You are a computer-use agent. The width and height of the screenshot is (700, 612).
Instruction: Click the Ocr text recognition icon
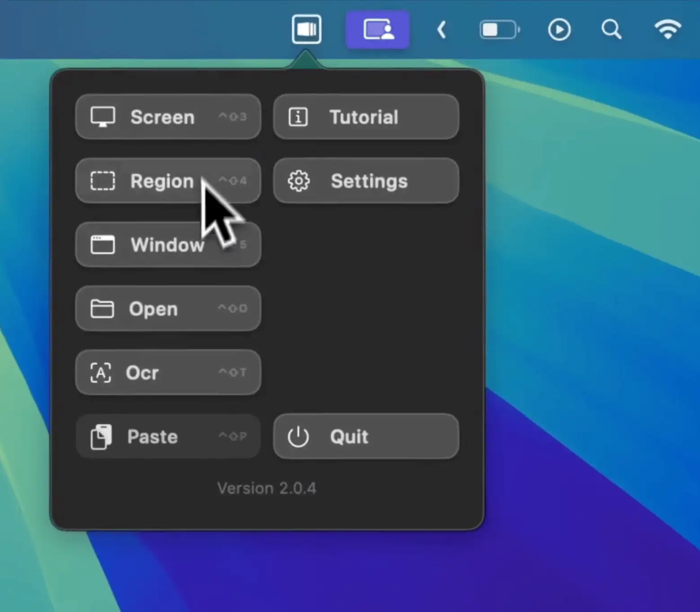[101, 373]
